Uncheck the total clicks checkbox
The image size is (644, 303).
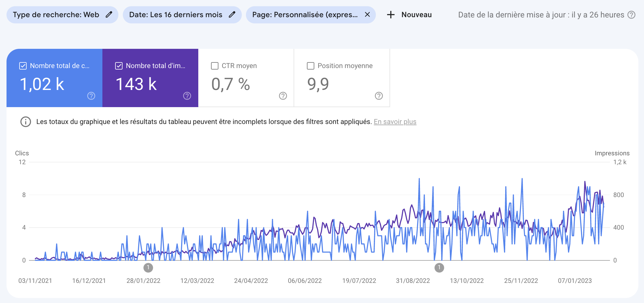[23, 66]
